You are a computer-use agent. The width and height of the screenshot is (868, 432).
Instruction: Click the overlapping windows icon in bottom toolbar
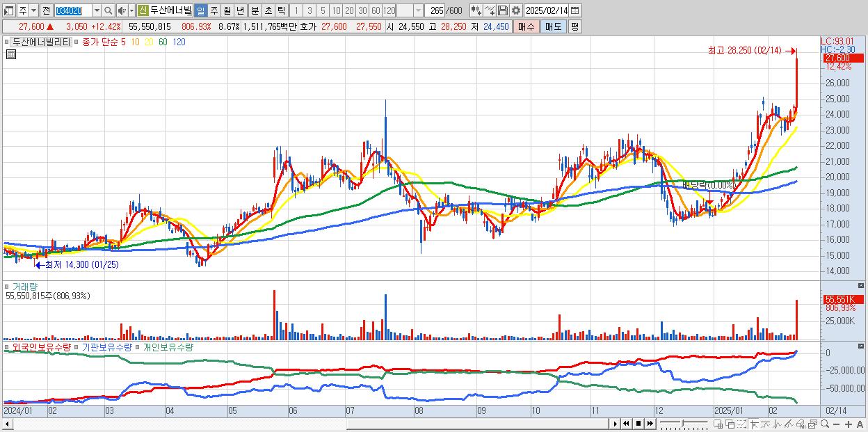(x=730, y=424)
